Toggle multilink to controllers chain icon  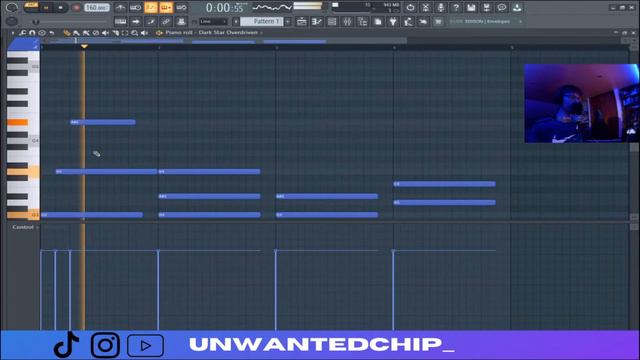point(166,22)
